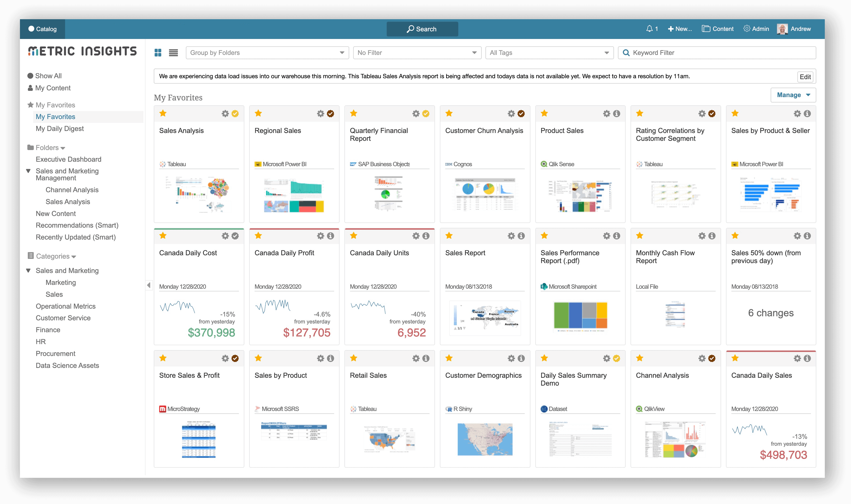Toggle favorite star on Channel Analysis tile
Viewport: 851px width, 504px height.
640,358
